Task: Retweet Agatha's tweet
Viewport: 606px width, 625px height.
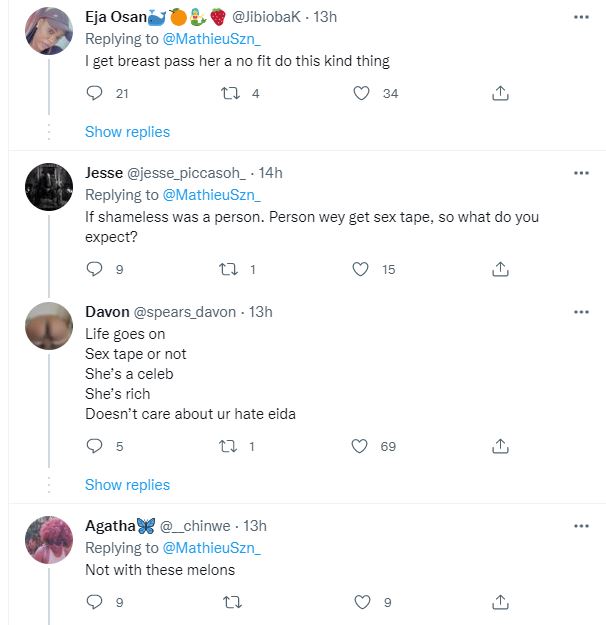Action: point(230,602)
